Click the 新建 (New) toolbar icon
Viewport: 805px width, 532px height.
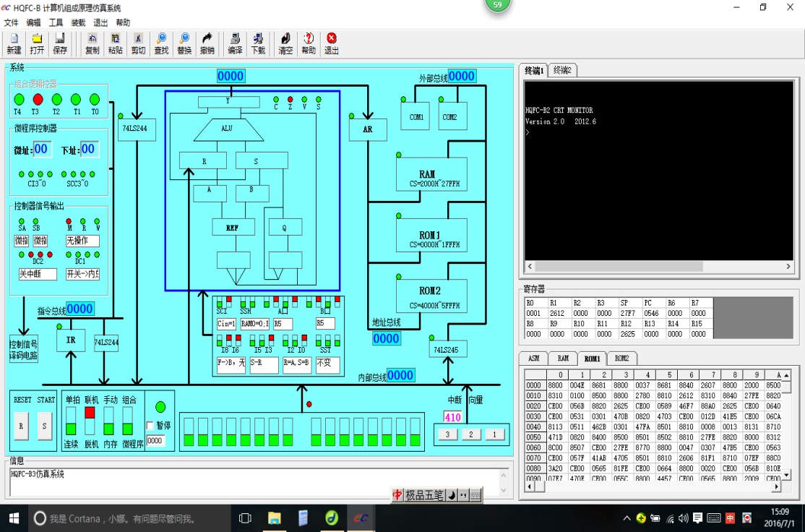coord(14,43)
